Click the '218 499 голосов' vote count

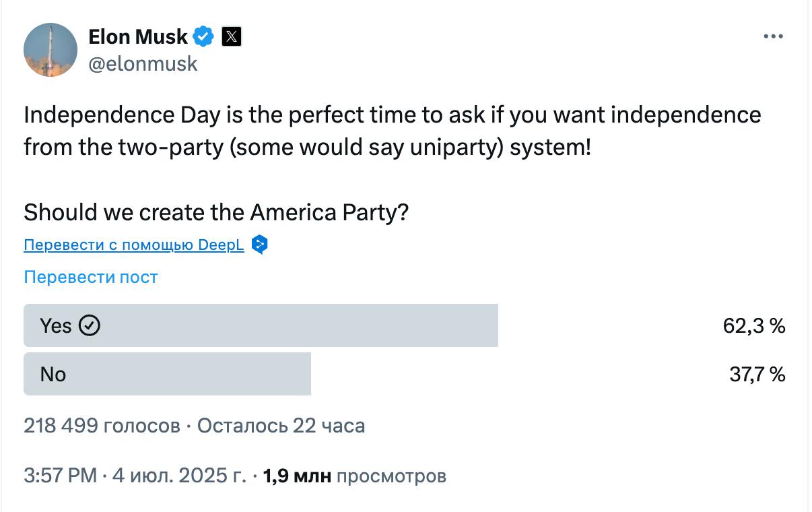(x=101, y=426)
